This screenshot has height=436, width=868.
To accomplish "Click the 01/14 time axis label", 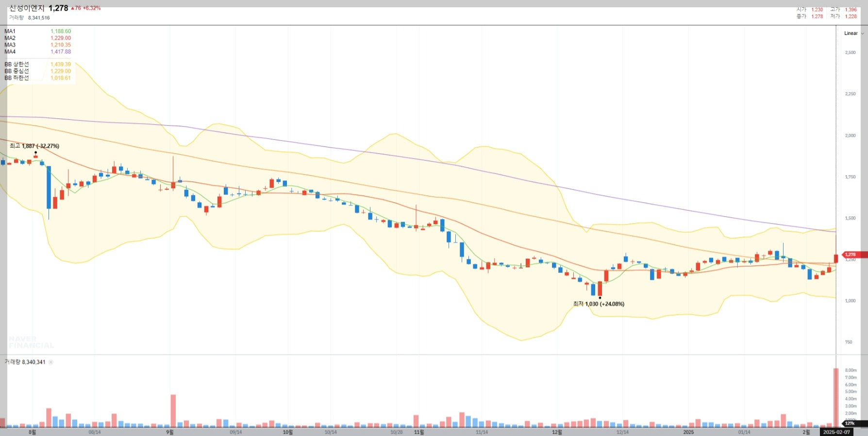I will pos(744,432).
